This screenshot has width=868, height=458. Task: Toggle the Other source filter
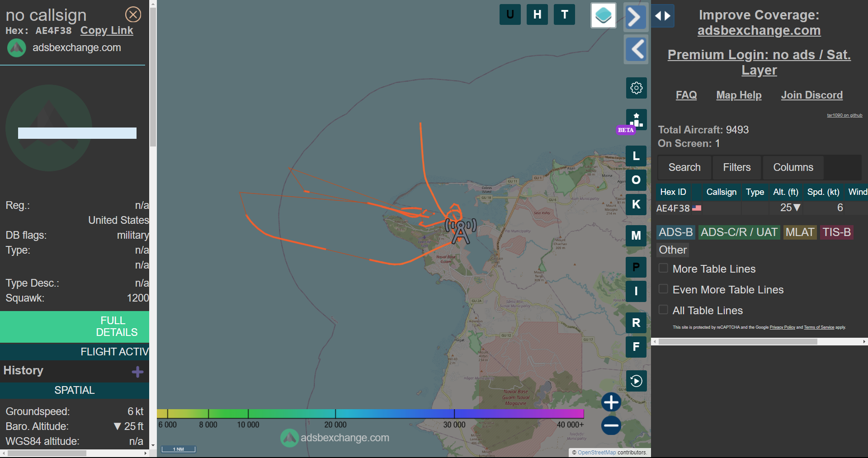(x=673, y=250)
